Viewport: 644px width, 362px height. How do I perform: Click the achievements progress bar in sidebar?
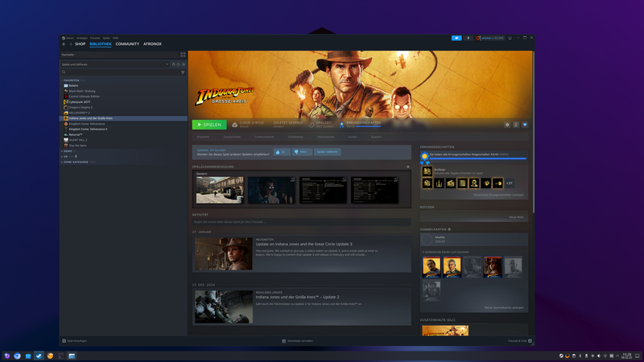477,158
